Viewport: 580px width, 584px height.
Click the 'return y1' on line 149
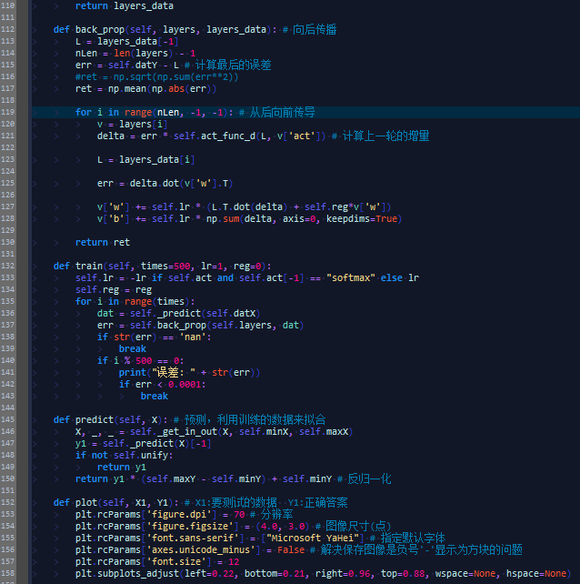click(x=121, y=467)
